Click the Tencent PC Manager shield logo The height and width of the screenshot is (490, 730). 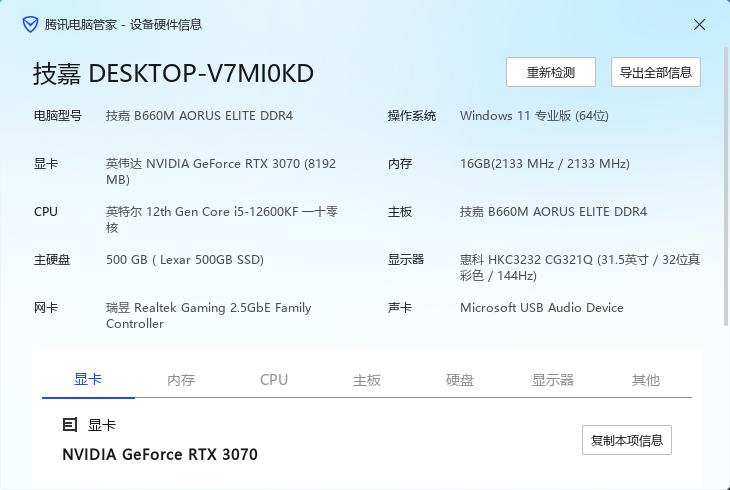pos(31,24)
